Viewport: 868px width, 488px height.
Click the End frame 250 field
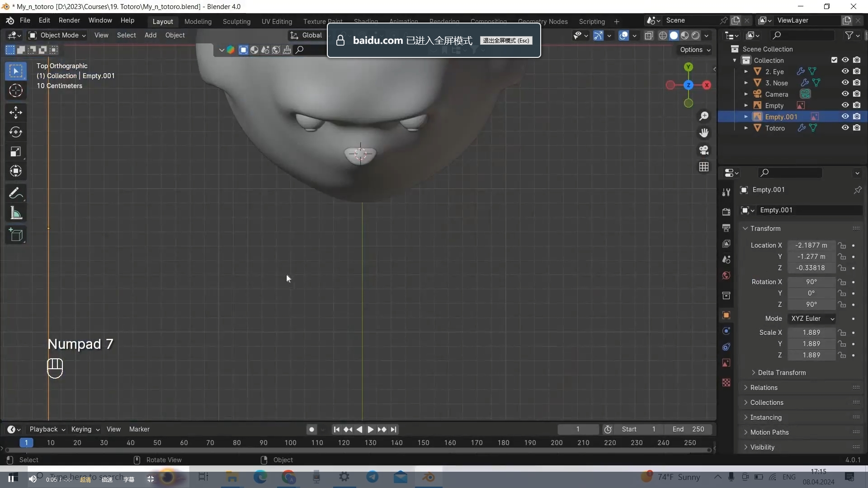688,429
